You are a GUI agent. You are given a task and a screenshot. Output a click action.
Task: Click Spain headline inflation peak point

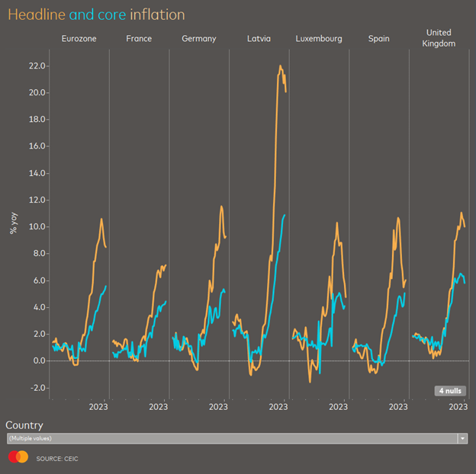[x=398, y=217]
